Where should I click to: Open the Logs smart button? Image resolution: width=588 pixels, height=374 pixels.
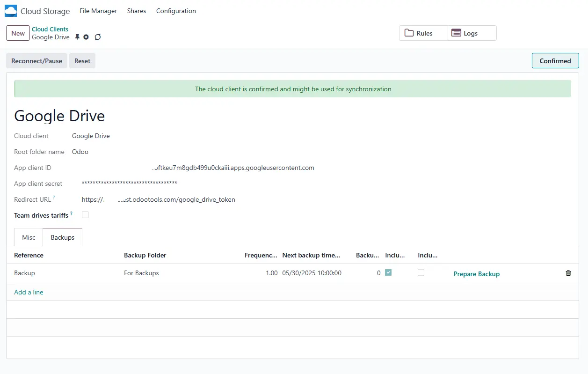click(x=472, y=33)
